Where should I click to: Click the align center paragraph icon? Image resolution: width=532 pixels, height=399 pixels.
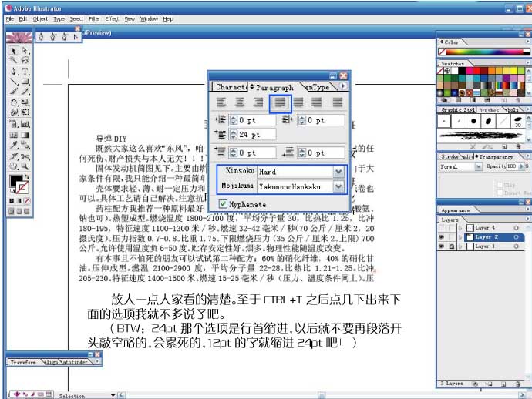pyautogui.click(x=240, y=102)
